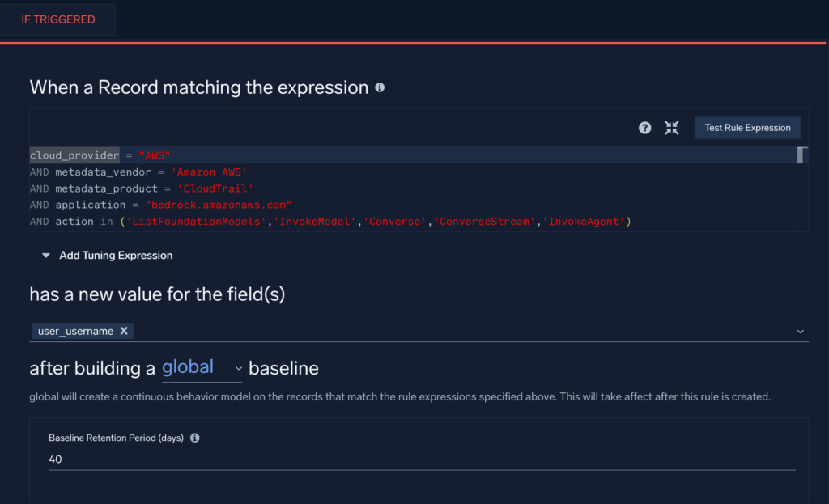
Task: Click the triangle beside Add Tuning Expression
Action: pyautogui.click(x=46, y=256)
